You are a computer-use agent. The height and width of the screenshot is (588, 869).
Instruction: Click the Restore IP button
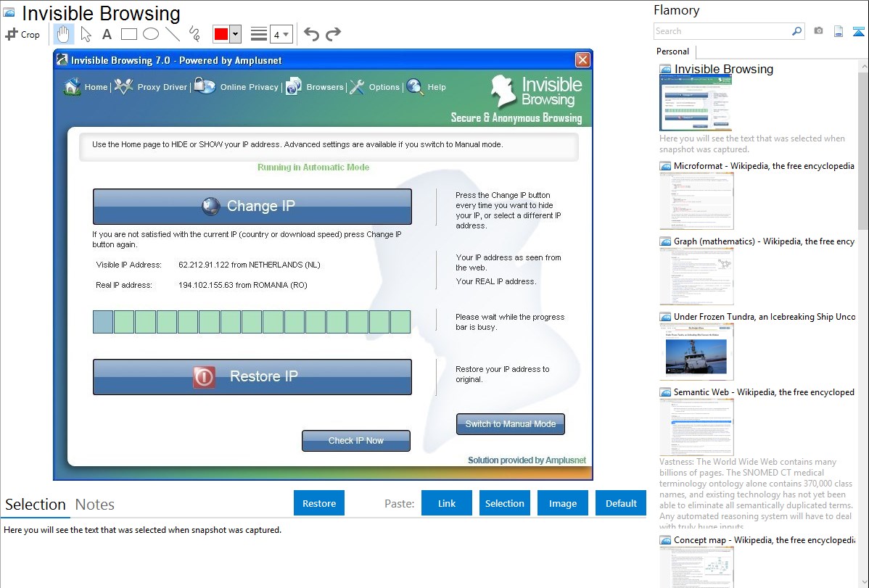(252, 377)
